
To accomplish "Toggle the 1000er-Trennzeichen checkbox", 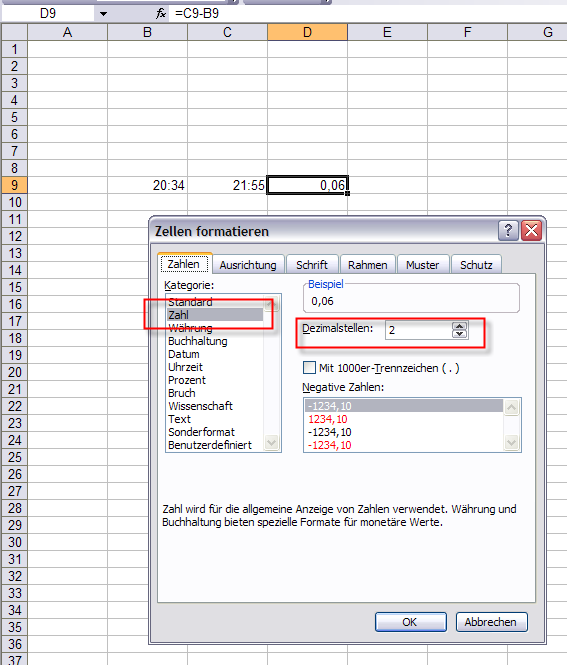I will tap(309, 367).
